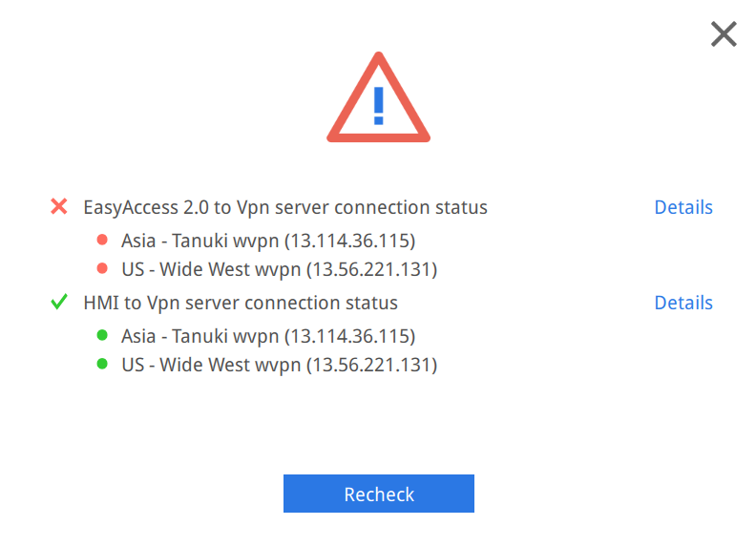Click green dot beside US Wide West wvpn
This screenshot has height=547, width=756.
point(102,364)
